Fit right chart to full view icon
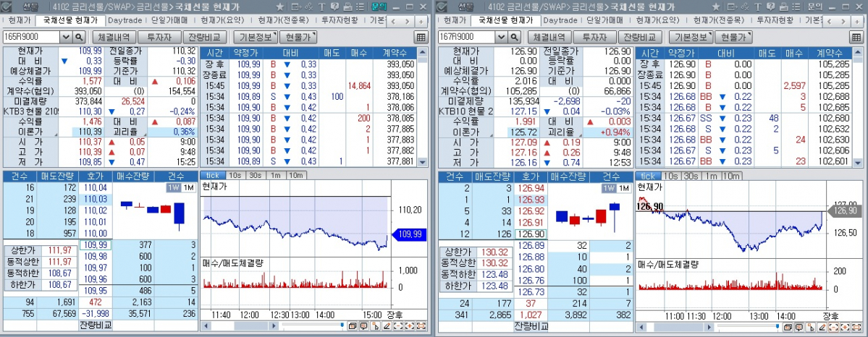 pos(856,326)
